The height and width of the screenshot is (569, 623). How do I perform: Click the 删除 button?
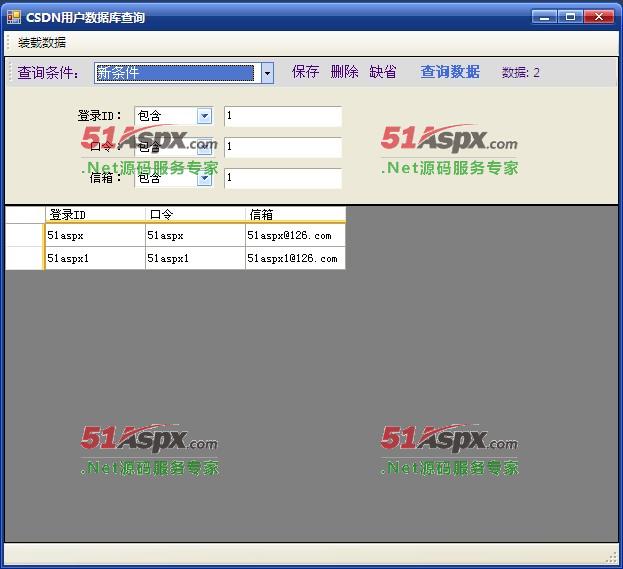click(x=344, y=72)
